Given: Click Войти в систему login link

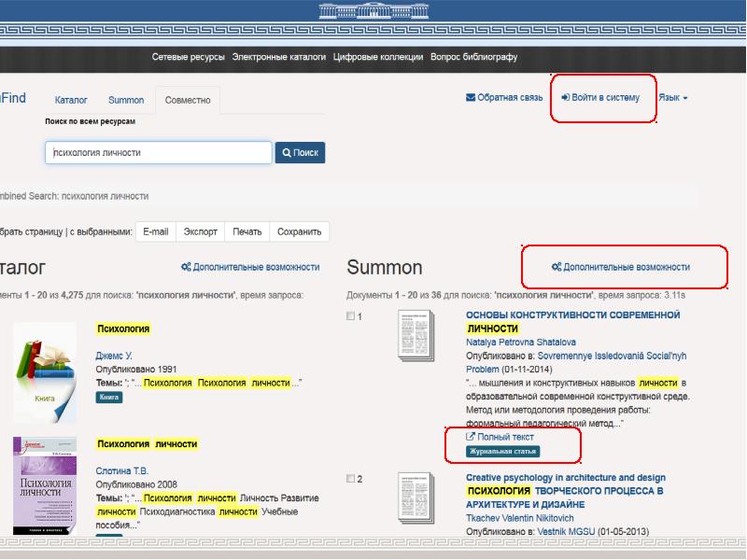Looking at the screenshot, I should point(600,98).
